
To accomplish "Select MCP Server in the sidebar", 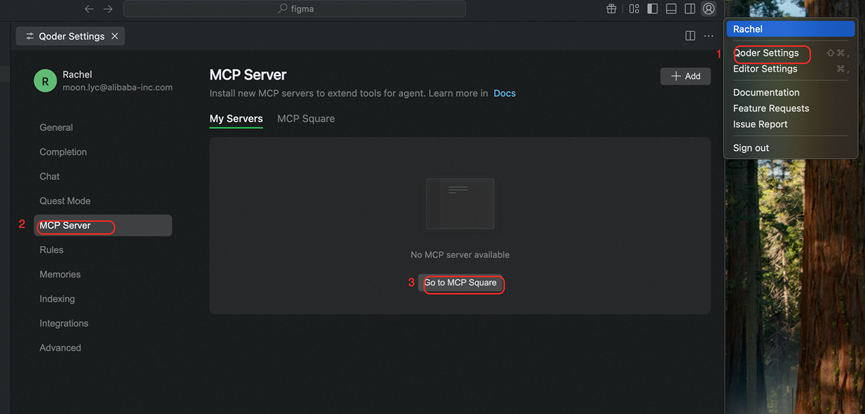I will (103, 226).
